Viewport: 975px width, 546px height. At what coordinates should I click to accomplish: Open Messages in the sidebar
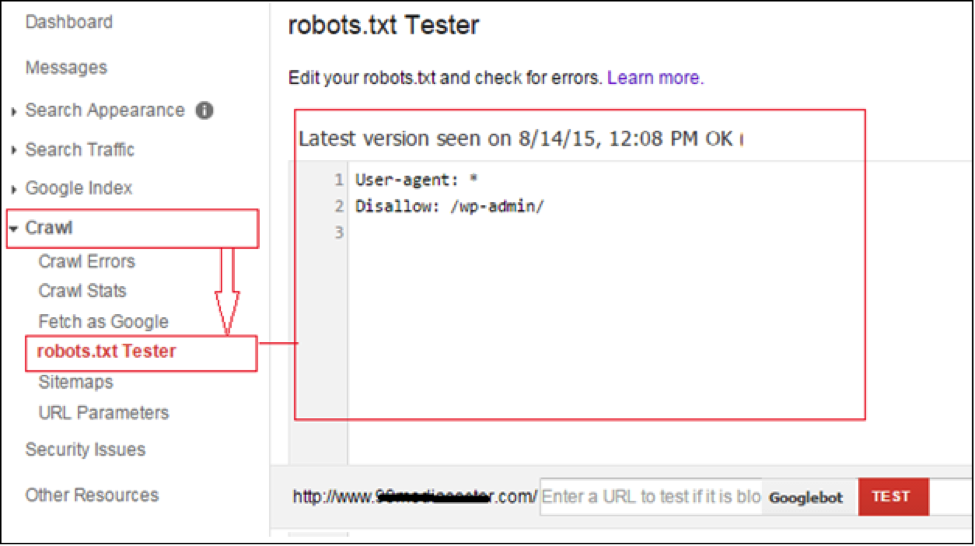coord(66,67)
